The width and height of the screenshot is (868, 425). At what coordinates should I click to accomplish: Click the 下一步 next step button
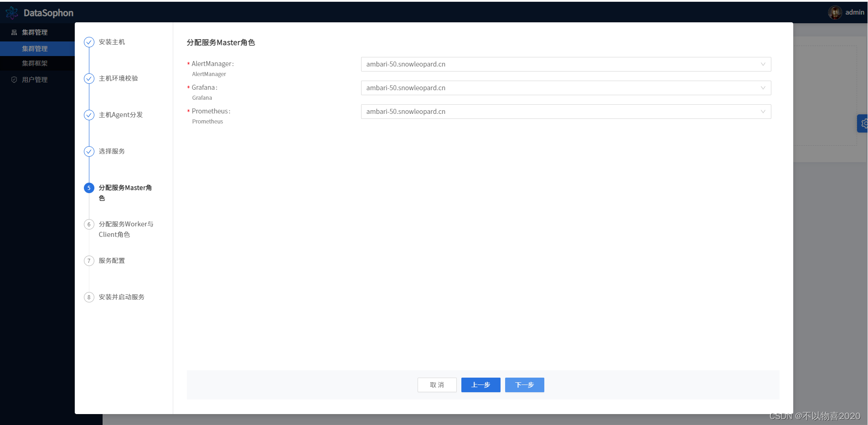(x=524, y=385)
